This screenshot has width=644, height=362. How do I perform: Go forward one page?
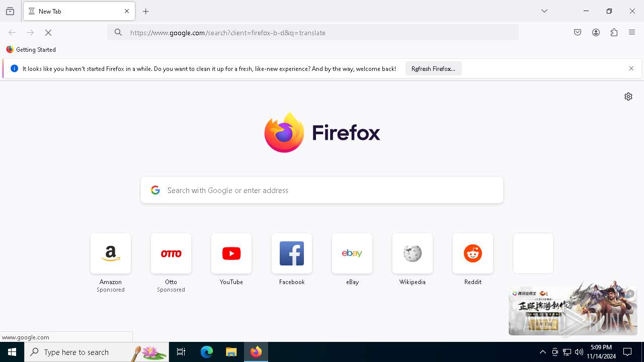[x=30, y=33]
